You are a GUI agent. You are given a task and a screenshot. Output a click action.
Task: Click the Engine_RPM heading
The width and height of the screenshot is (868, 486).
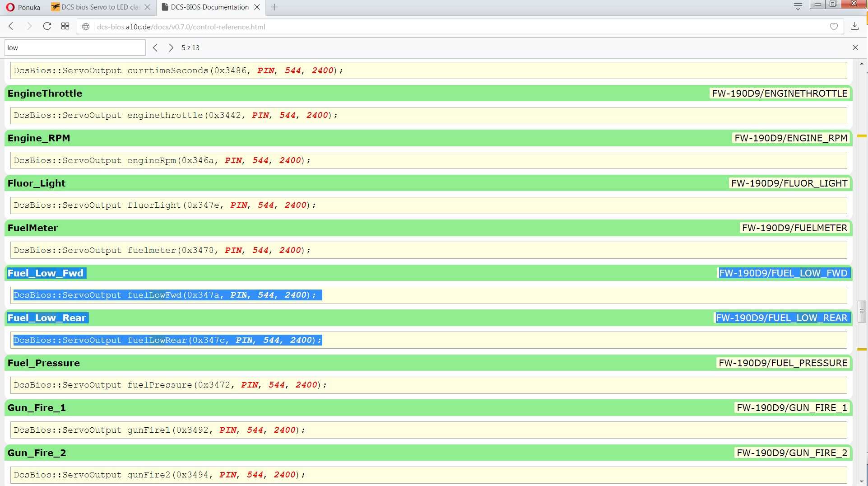[39, 138]
